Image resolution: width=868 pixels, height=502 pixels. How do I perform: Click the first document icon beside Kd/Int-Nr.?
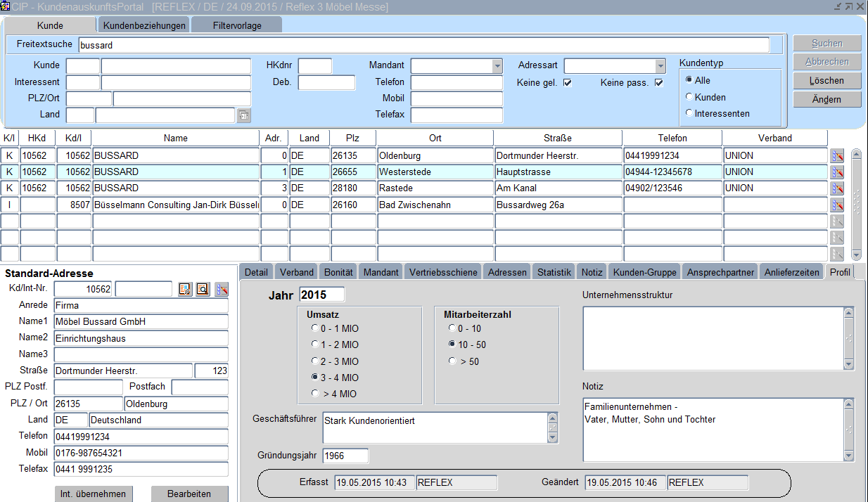pyautogui.click(x=185, y=289)
